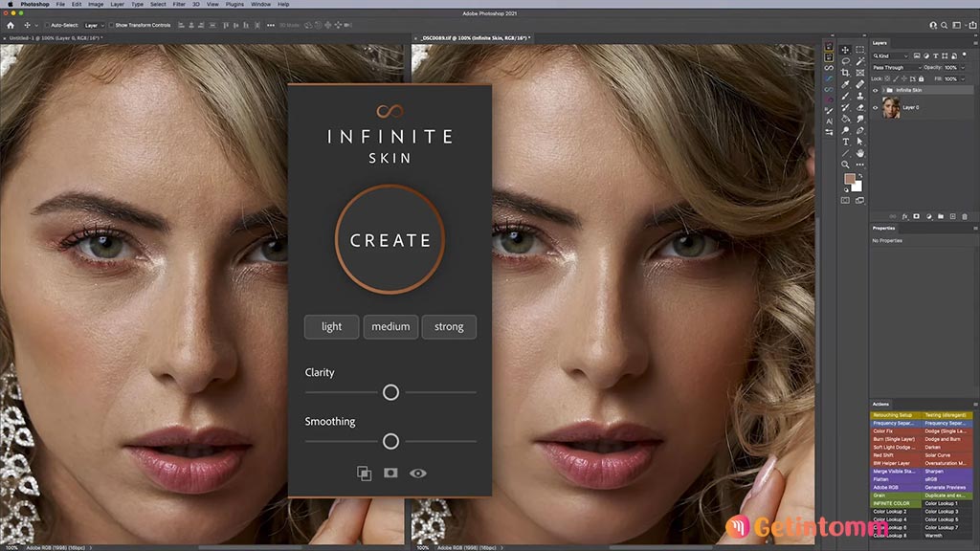Click duplicate layers icon in Infinite Skin panel

364,474
